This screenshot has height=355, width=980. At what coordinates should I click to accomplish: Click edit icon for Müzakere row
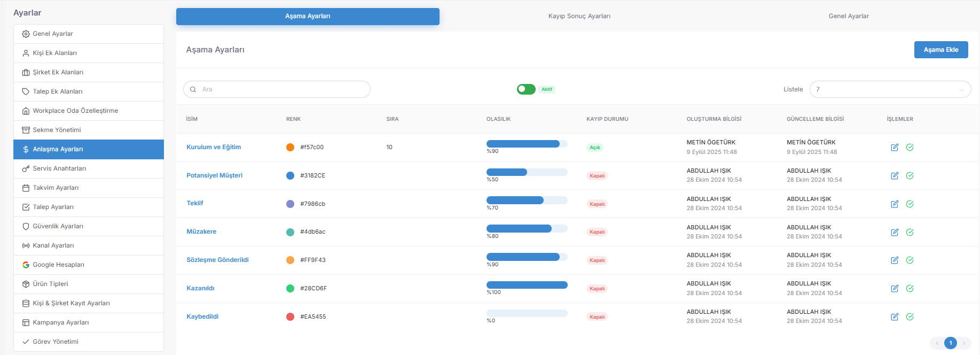895,232
